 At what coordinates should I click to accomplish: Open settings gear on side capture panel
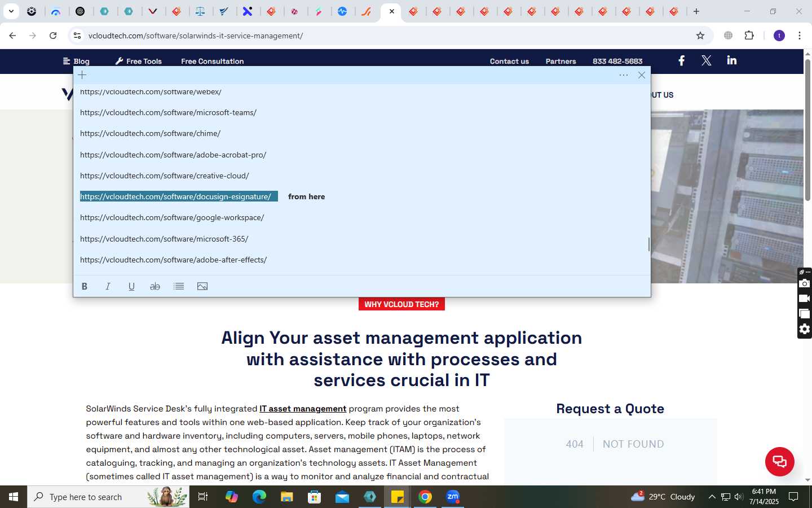coord(805,329)
